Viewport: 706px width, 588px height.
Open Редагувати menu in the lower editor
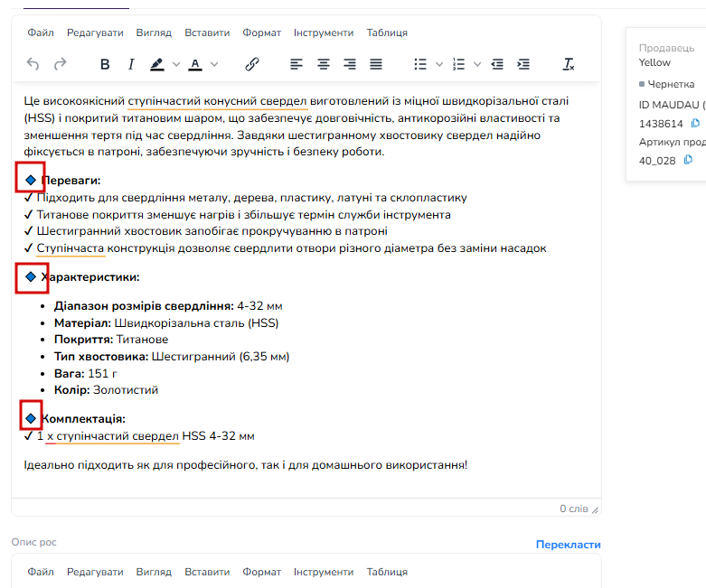95,572
